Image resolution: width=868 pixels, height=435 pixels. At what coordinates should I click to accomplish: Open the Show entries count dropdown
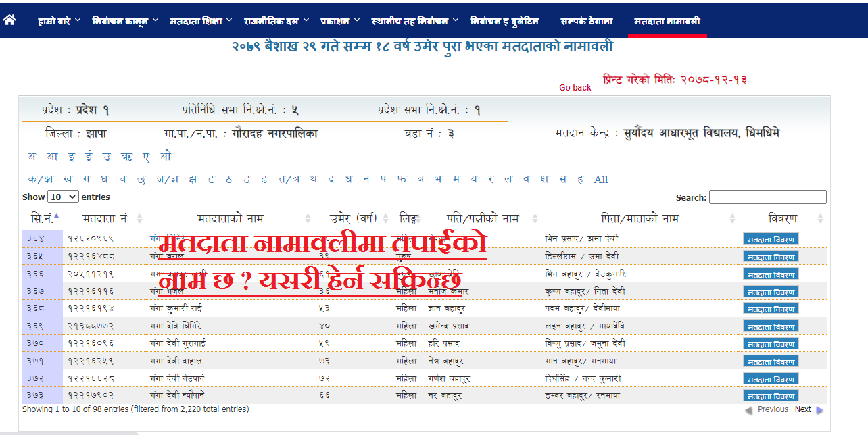coord(63,197)
